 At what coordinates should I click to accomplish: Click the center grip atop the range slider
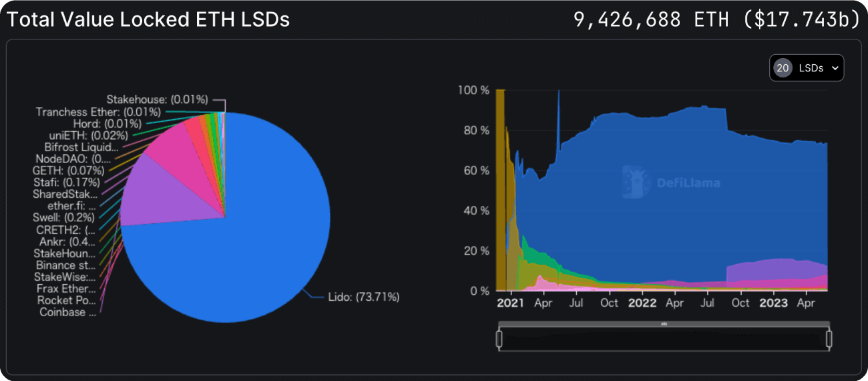point(664,324)
